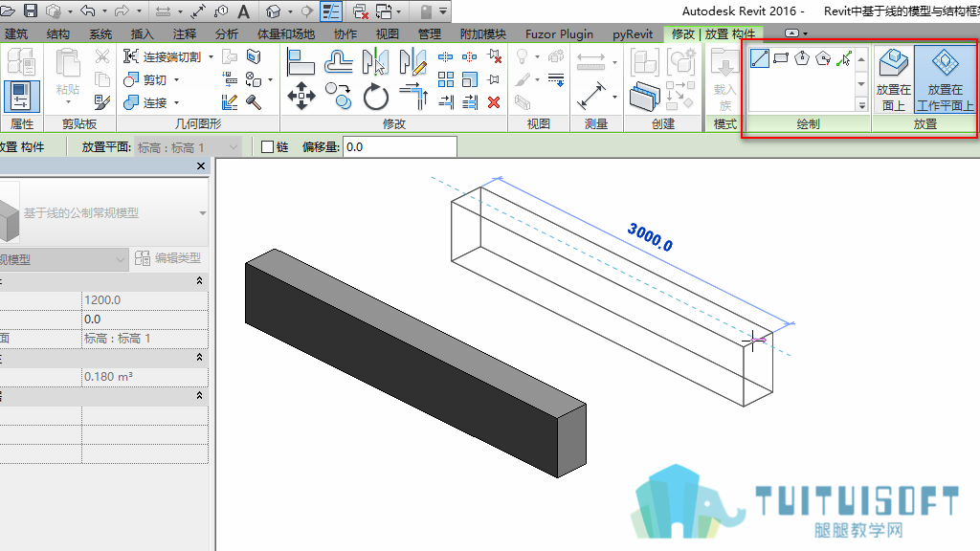Select the Array tool grid icon
This screenshot has width=980, height=551.
(446, 79)
